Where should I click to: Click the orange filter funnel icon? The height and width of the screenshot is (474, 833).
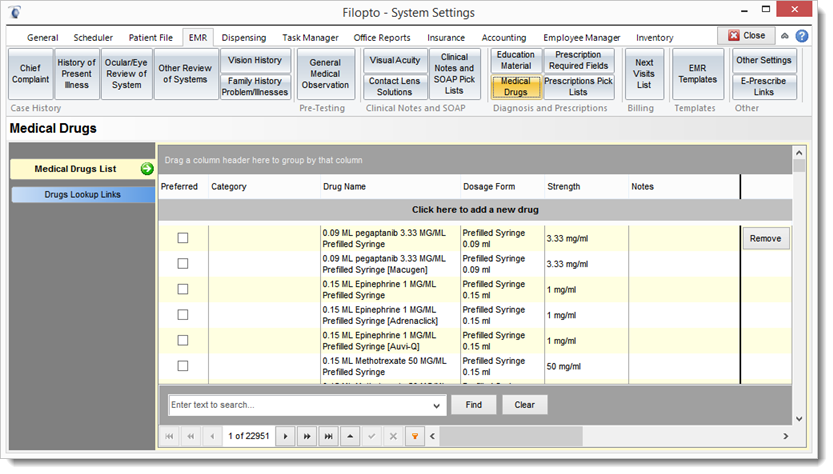415,436
